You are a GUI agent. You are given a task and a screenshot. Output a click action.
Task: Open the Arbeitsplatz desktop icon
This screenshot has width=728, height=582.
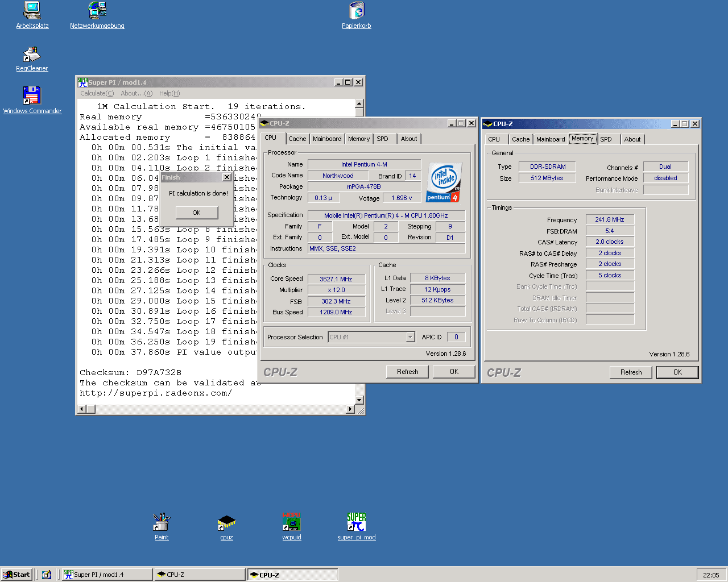point(32,10)
